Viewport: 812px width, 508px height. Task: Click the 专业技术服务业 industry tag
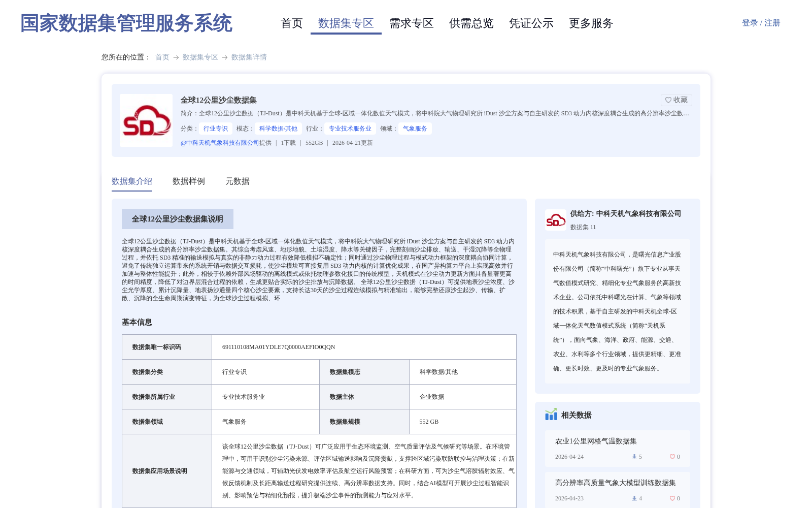coord(350,129)
